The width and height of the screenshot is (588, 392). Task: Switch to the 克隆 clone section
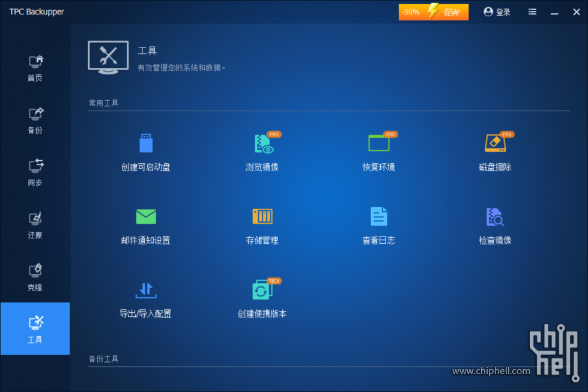[35, 278]
